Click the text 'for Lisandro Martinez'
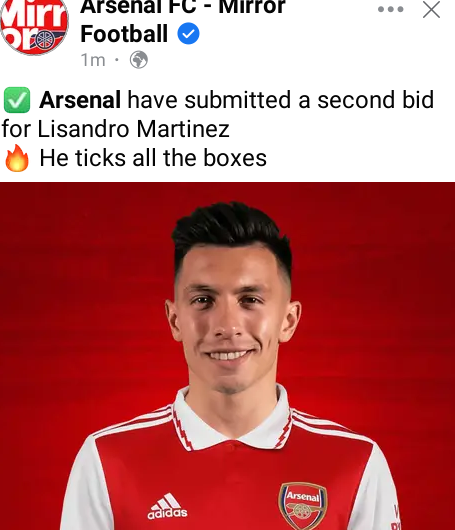Image resolution: width=455 pixels, height=530 pixels. 116,129
